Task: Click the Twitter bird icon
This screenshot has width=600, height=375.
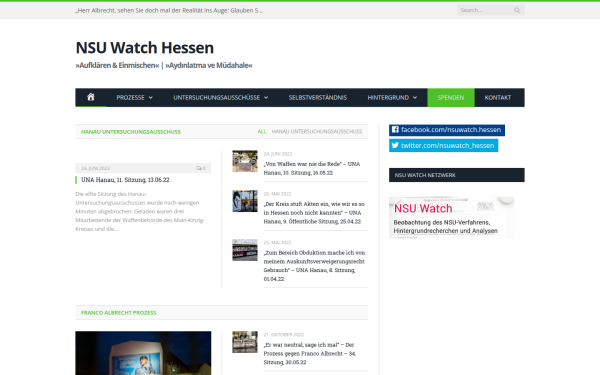Action: [395, 145]
